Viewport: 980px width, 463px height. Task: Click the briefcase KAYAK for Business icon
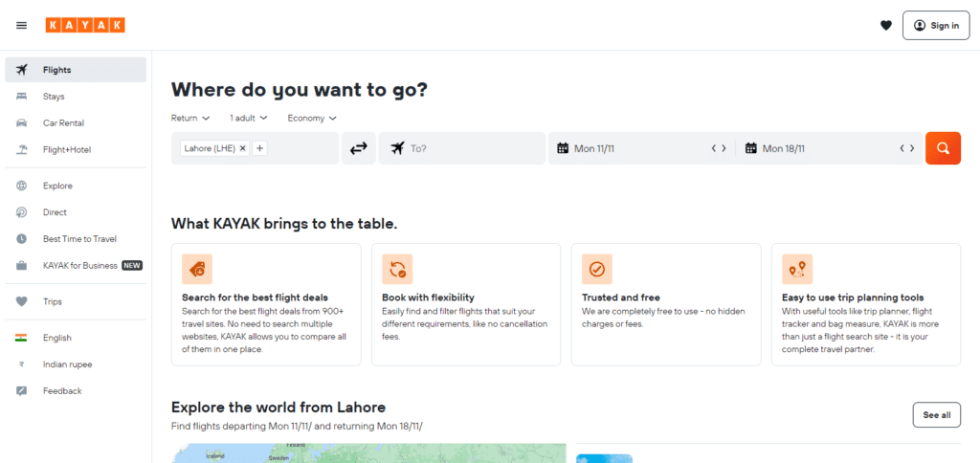pyautogui.click(x=22, y=266)
